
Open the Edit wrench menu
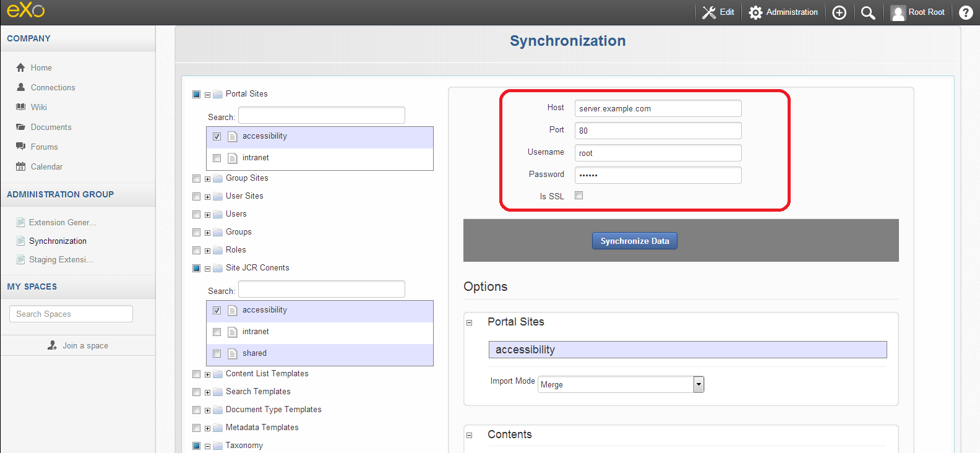(x=718, y=12)
